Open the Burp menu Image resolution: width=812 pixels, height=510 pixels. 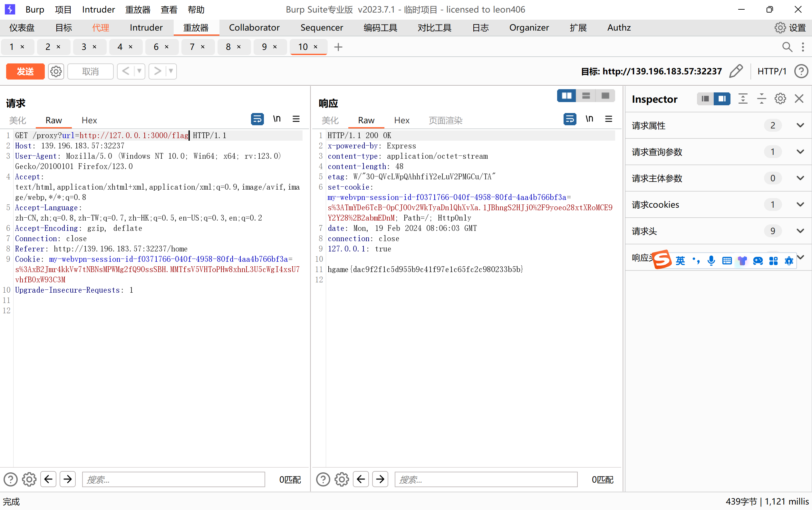point(35,9)
